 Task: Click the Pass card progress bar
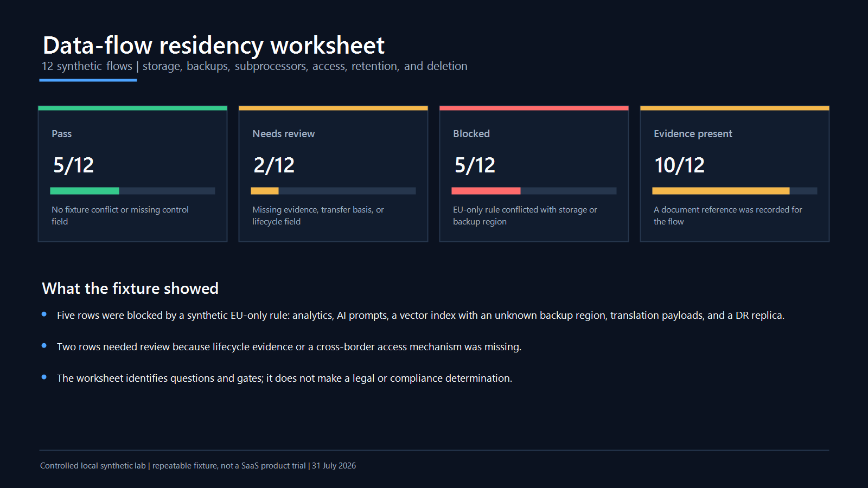click(132, 191)
